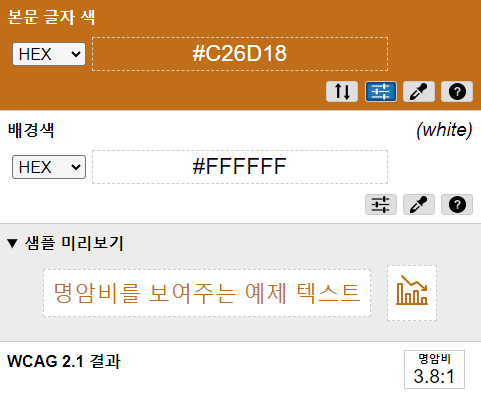Viewport: 481px width, 394px height.
Task: Click the 샘플 미리보기 heading text
Action: 74,243
